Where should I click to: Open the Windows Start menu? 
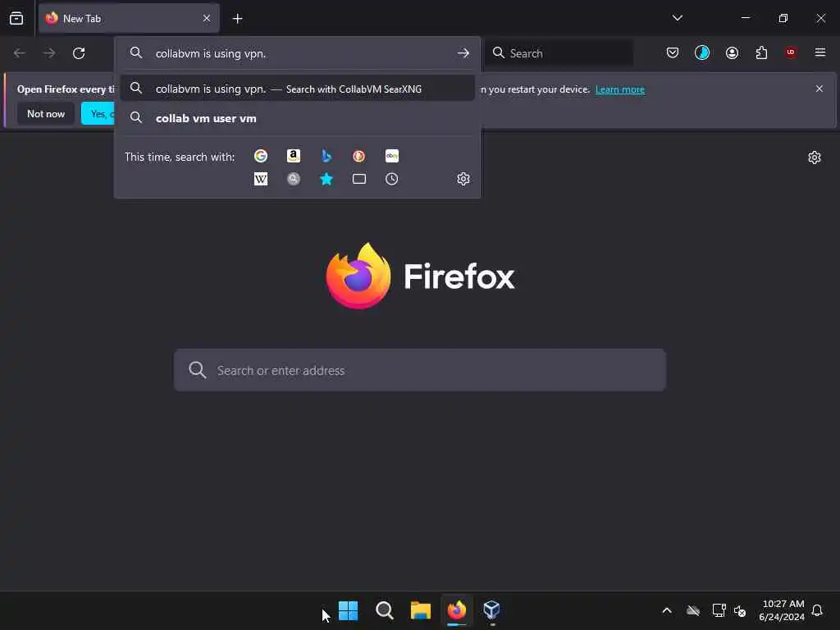click(348, 610)
